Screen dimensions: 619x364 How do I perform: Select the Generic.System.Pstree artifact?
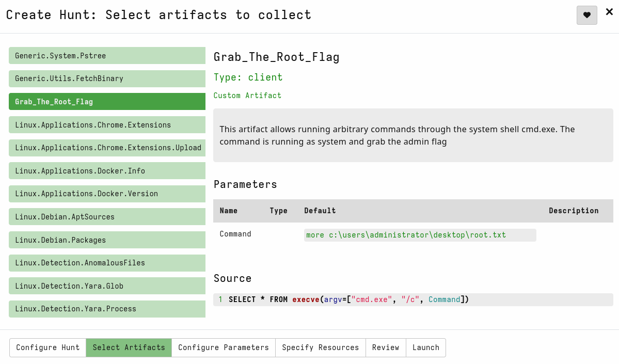(107, 56)
